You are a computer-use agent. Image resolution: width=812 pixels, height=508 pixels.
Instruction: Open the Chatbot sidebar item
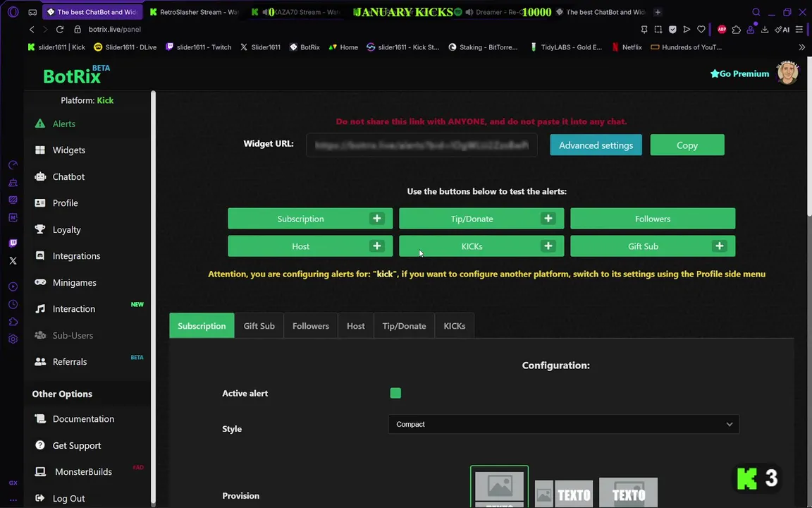[68, 177]
